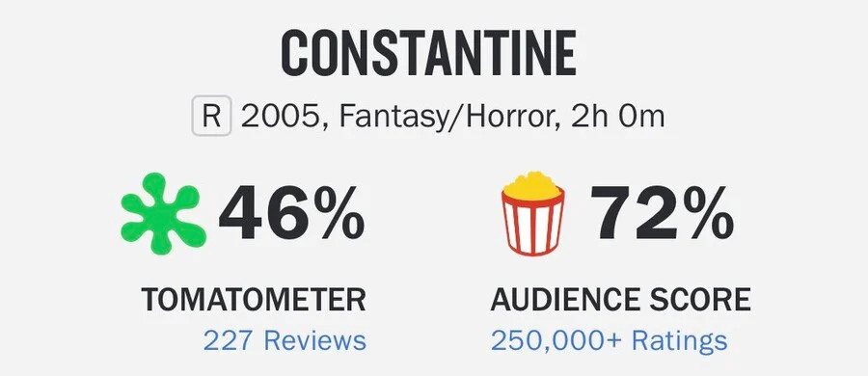
Task: Open the 250,000+ Ratings link
Action: pyautogui.click(x=609, y=340)
